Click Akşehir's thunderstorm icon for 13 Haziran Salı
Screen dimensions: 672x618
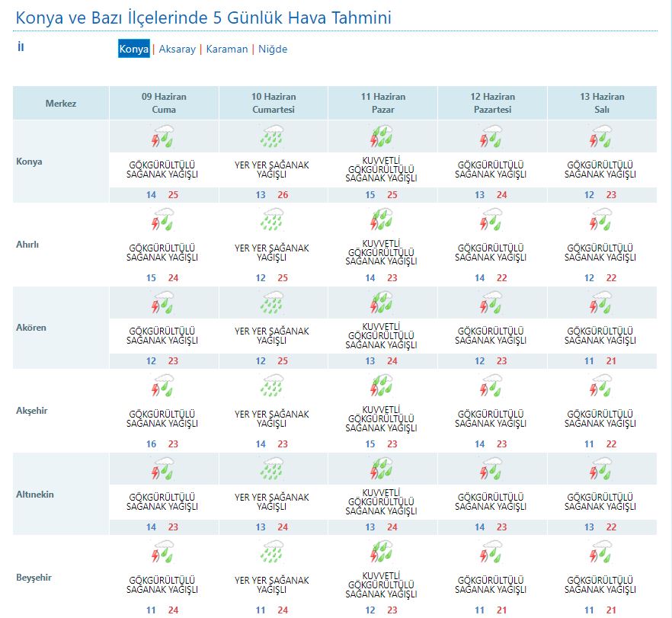[602, 386]
